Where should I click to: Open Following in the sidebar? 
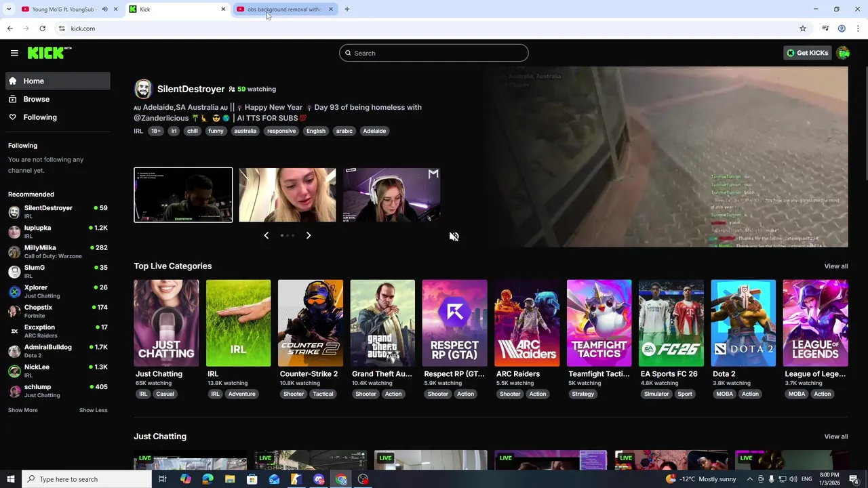[58, 117]
